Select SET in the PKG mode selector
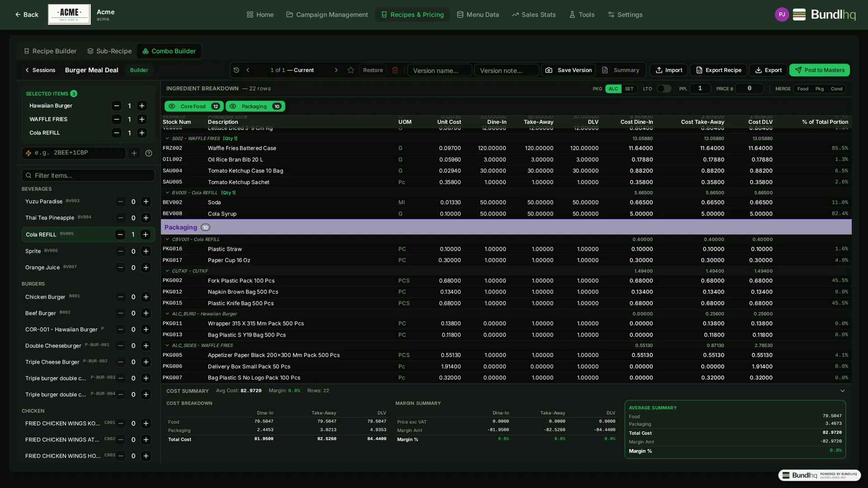 click(x=629, y=89)
